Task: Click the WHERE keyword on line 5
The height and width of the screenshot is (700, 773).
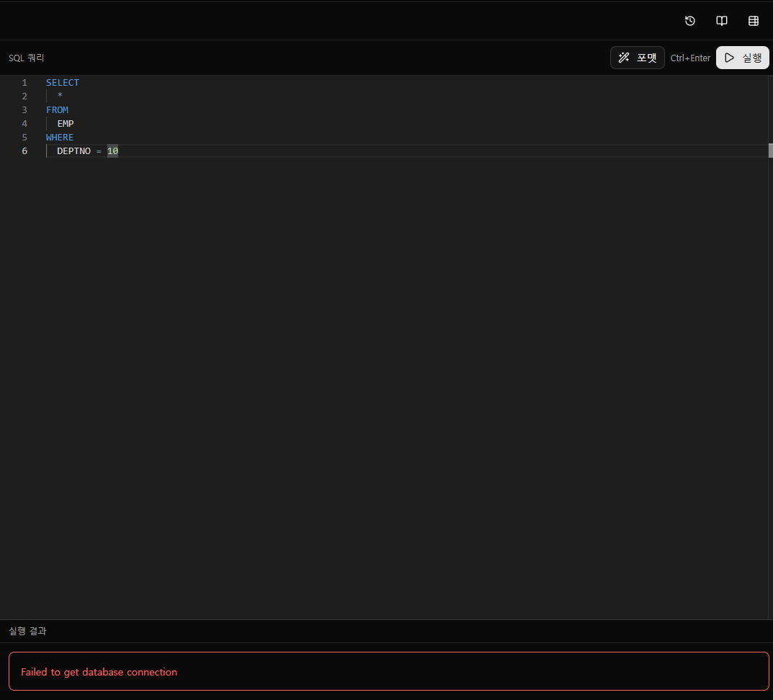Action: pos(60,137)
